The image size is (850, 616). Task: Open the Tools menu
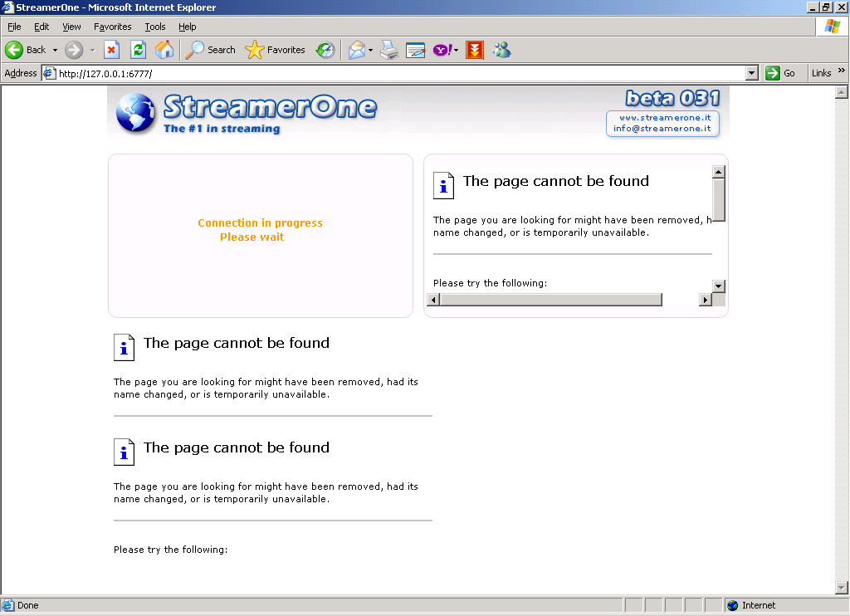click(x=155, y=27)
